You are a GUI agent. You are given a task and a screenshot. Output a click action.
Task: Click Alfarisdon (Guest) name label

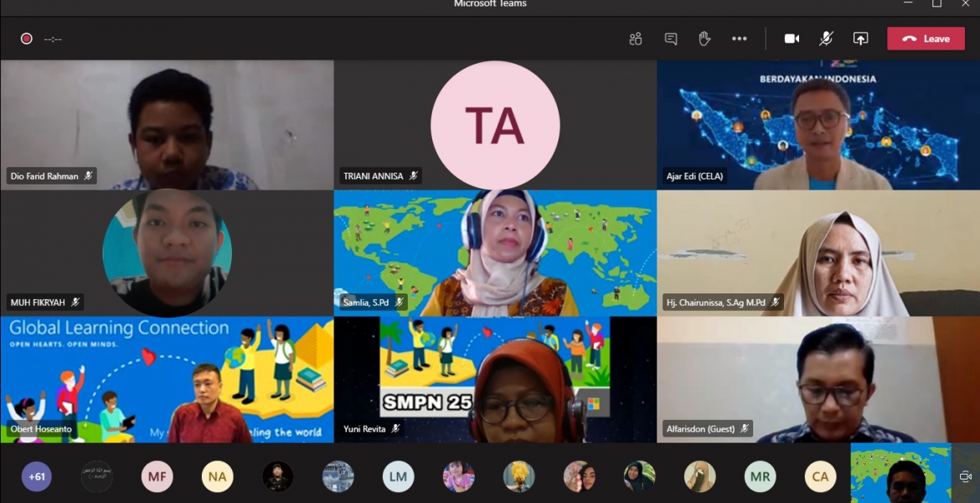click(x=700, y=429)
